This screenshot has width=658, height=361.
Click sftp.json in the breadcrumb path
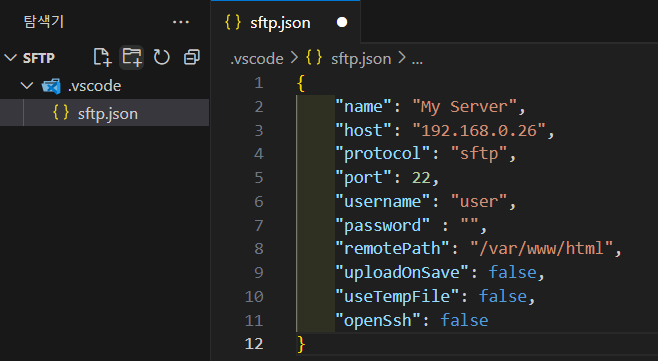pos(361,59)
